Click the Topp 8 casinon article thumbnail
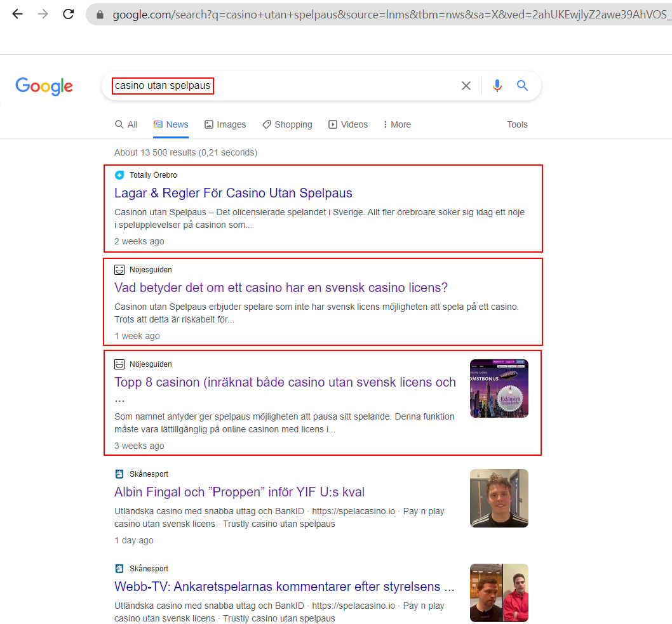This screenshot has height=624, width=672. coord(499,388)
